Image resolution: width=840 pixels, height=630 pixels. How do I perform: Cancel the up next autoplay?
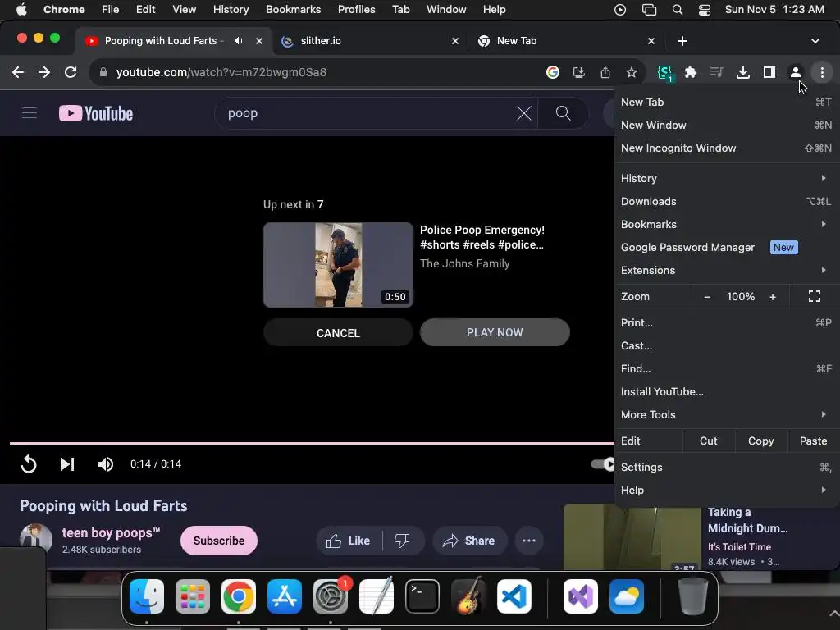tap(338, 333)
